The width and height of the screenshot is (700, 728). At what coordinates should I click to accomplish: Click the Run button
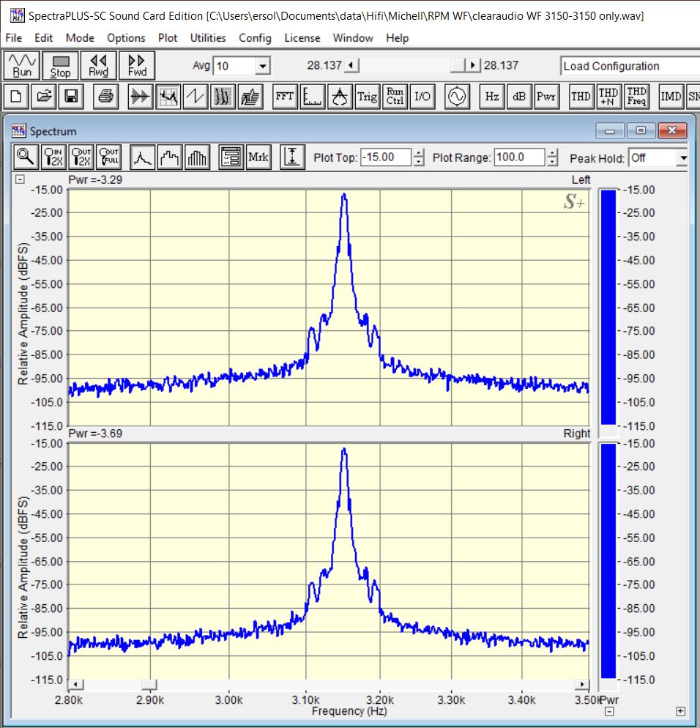point(22,65)
